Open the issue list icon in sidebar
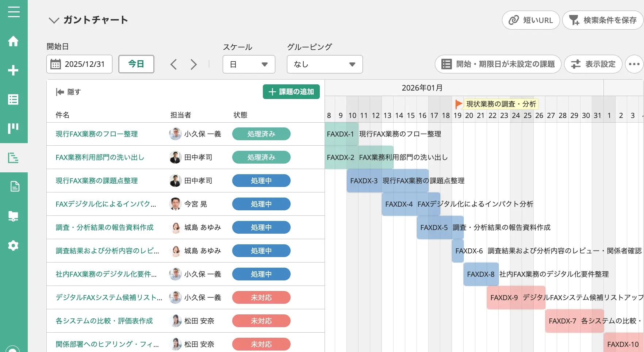Viewport: 644px width, 352px height. (x=14, y=99)
